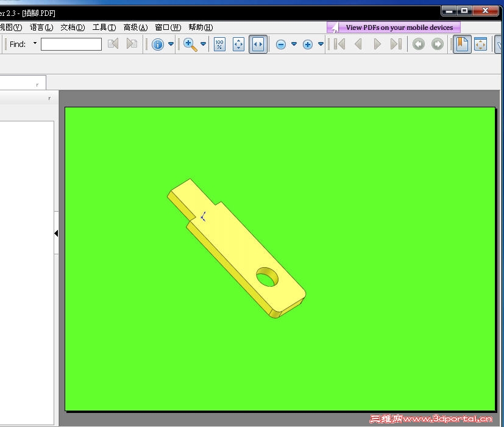
Task: Click the yellow 3D part model
Action: (236, 248)
